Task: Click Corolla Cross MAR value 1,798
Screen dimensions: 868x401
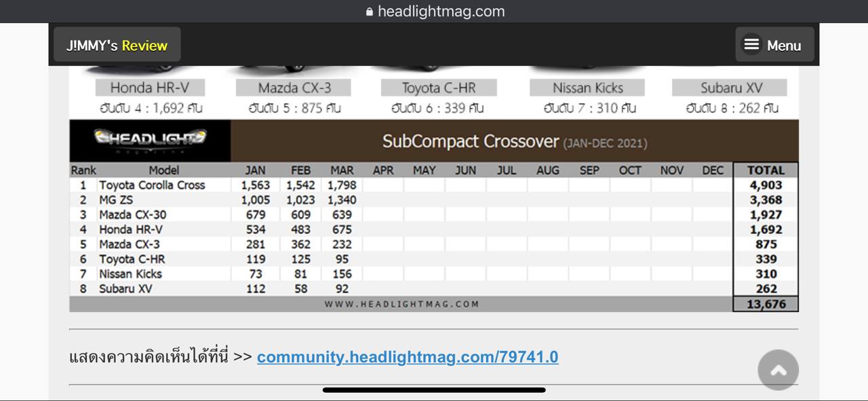Action: click(x=342, y=185)
